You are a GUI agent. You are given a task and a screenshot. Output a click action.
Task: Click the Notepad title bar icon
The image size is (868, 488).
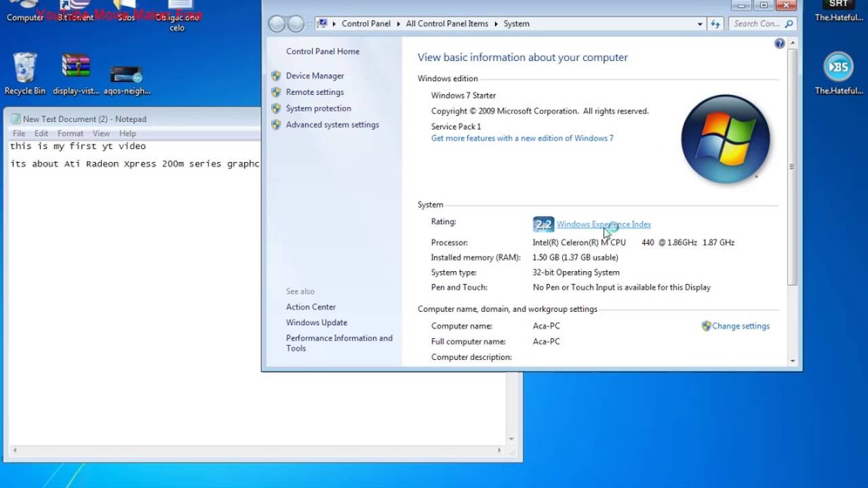(15, 119)
